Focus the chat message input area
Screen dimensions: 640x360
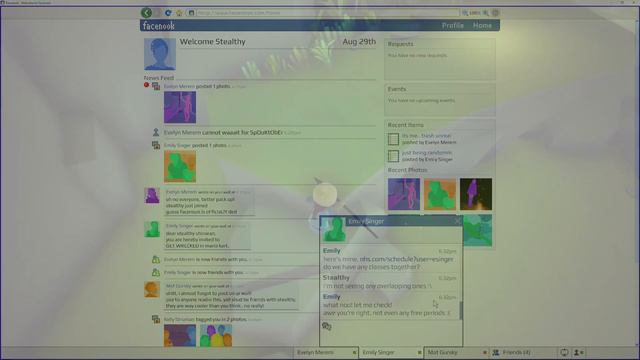[391, 333]
